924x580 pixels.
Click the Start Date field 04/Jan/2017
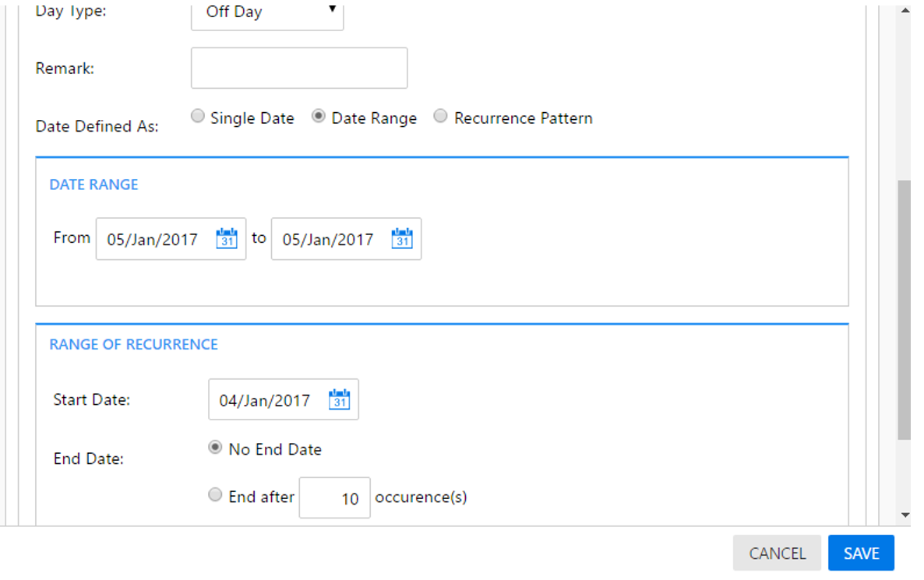pyautogui.click(x=284, y=400)
